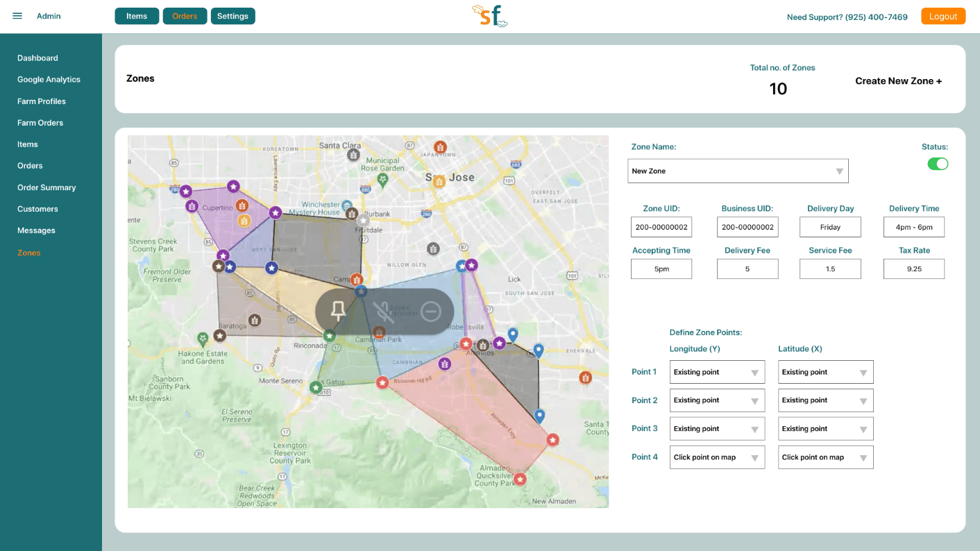
Task: Switch to the Items top tab
Action: (137, 16)
